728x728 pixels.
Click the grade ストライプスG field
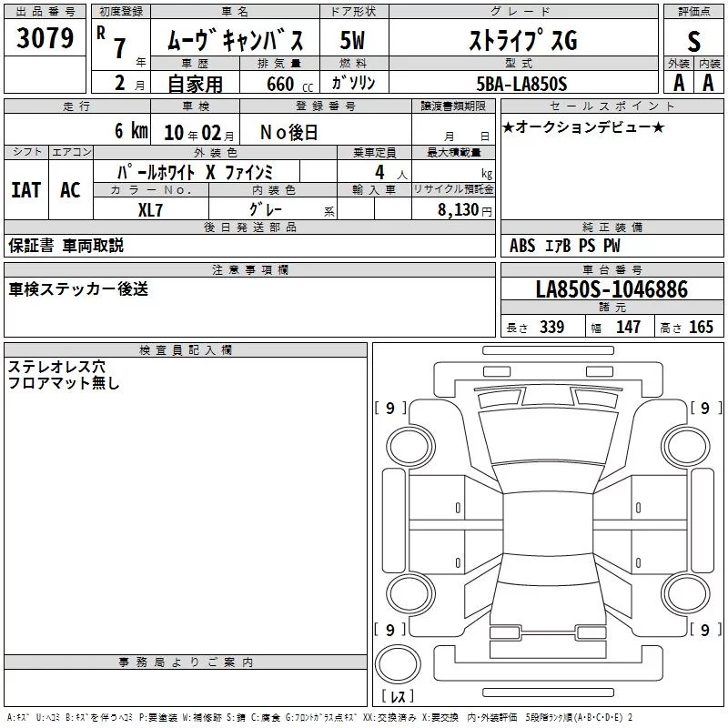tap(524, 40)
